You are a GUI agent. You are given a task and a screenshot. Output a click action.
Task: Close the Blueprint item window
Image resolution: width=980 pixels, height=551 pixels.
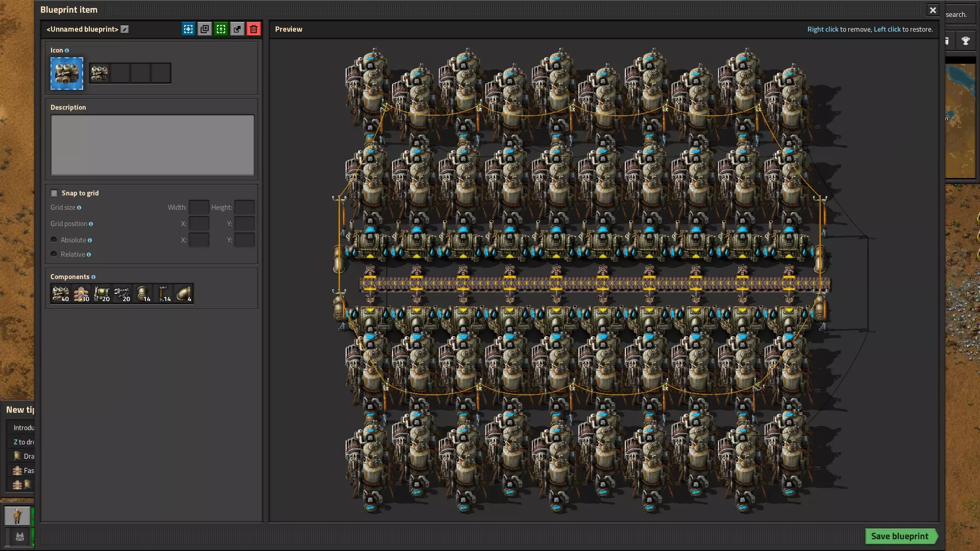pyautogui.click(x=933, y=10)
